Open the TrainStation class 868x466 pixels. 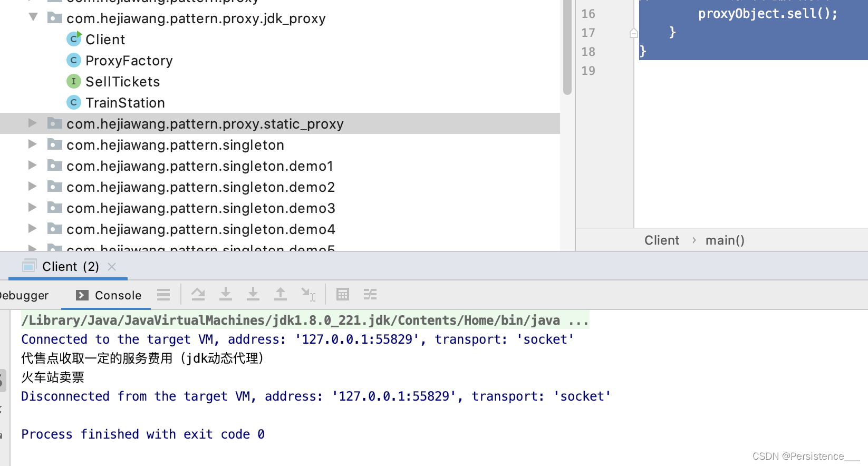coord(126,103)
